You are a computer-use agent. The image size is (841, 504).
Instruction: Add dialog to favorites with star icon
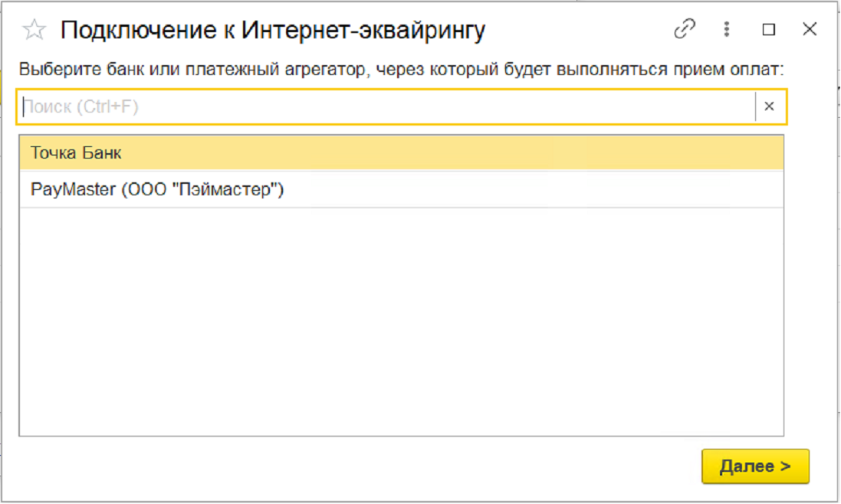pyautogui.click(x=34, y=30)
